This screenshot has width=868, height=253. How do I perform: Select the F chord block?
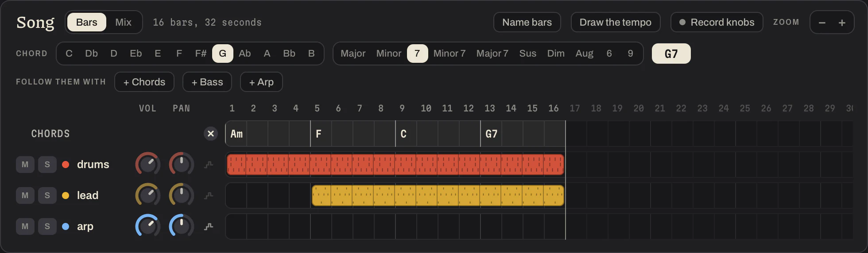(353, 134)
